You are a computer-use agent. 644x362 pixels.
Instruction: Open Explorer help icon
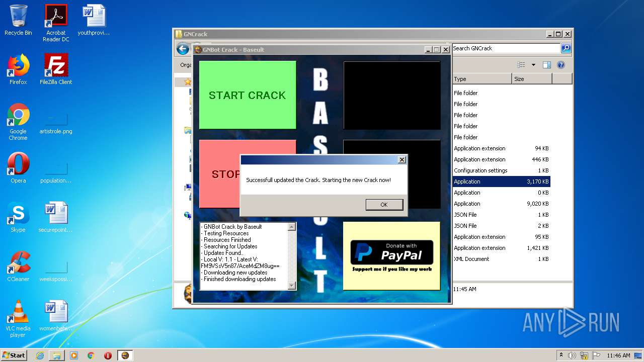pyautogui.click(x=561, y=65)
